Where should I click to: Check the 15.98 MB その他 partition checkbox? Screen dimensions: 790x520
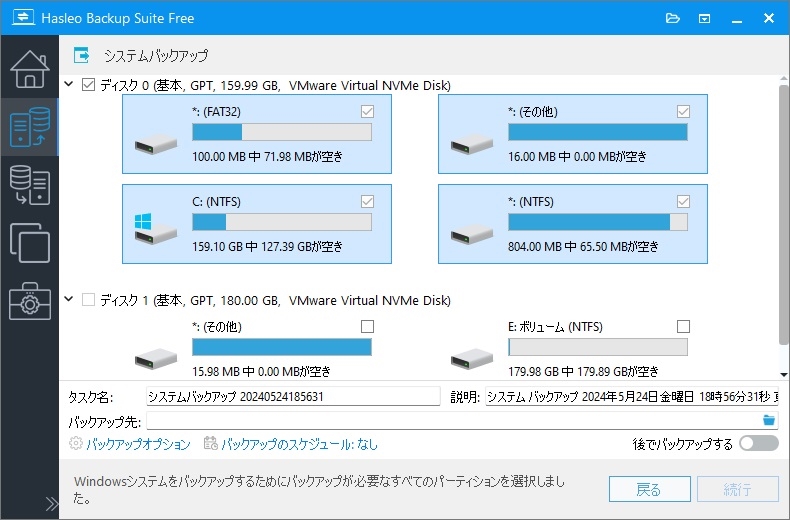click(x=367, y=327)
